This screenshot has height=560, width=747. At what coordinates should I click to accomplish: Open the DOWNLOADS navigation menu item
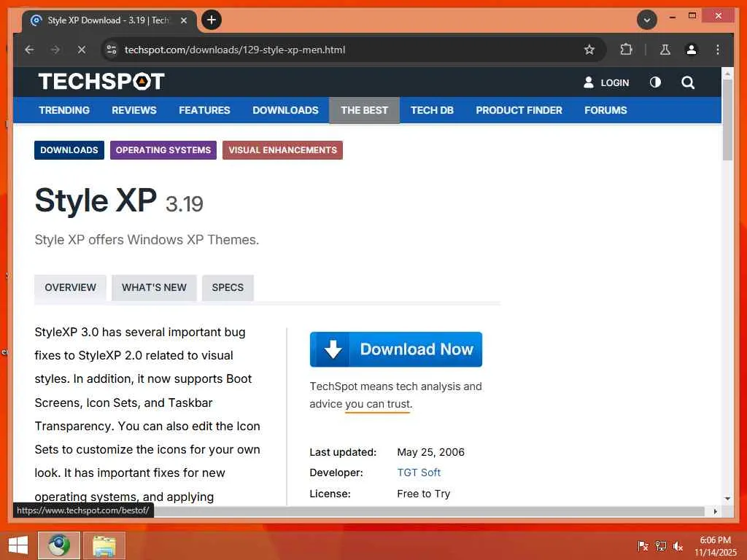(x=285, y=111)
